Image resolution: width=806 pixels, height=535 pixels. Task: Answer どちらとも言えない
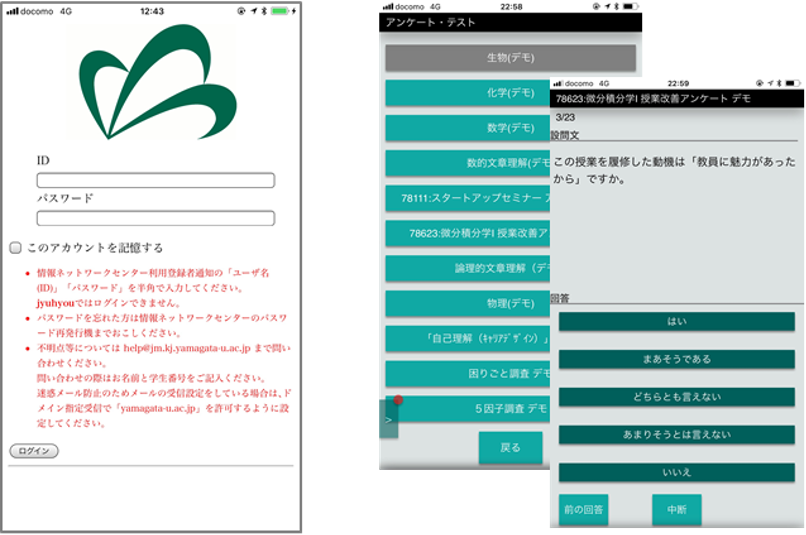coord(676,397)
